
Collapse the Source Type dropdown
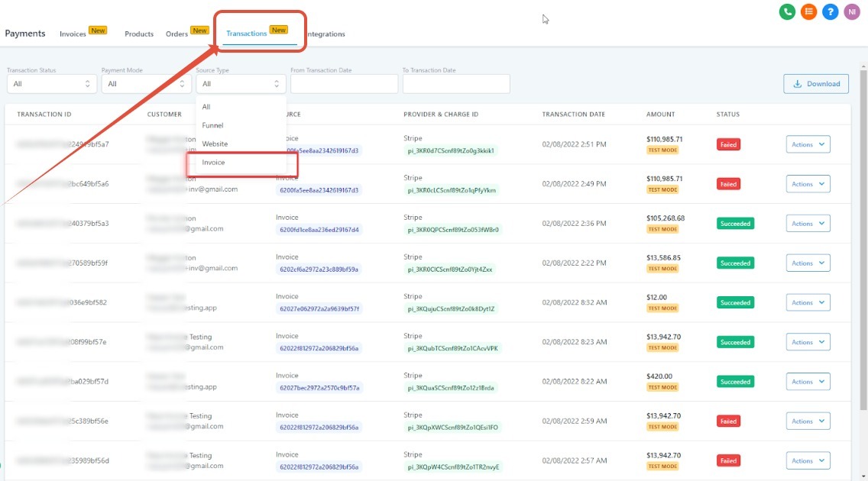tap(241, 84)
